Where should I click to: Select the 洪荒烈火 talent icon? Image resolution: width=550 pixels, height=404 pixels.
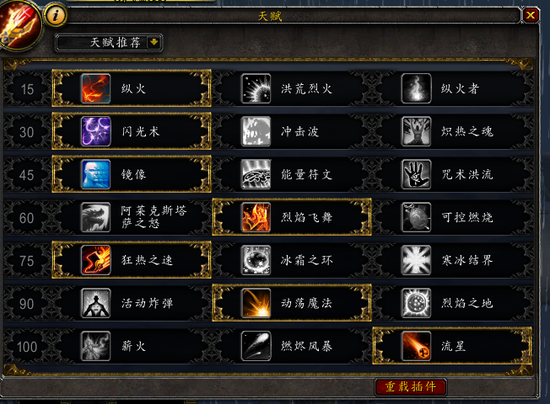(x=256, y=88)
